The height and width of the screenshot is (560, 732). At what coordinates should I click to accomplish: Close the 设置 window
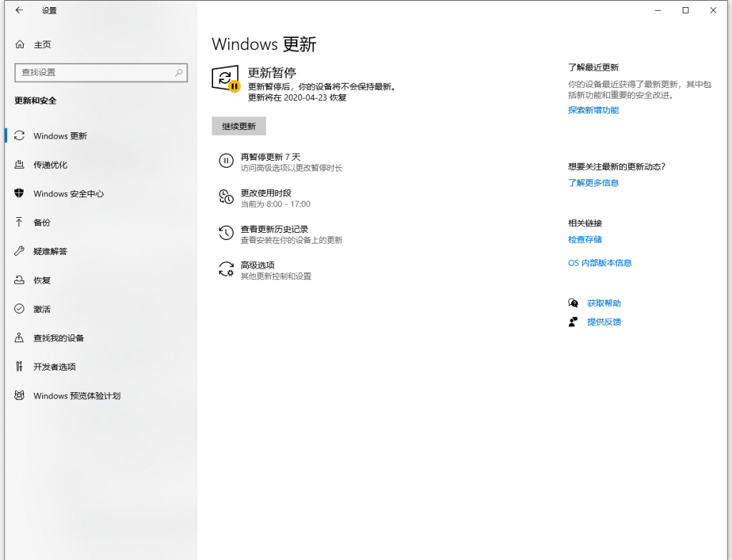click(x=713, y=10)
